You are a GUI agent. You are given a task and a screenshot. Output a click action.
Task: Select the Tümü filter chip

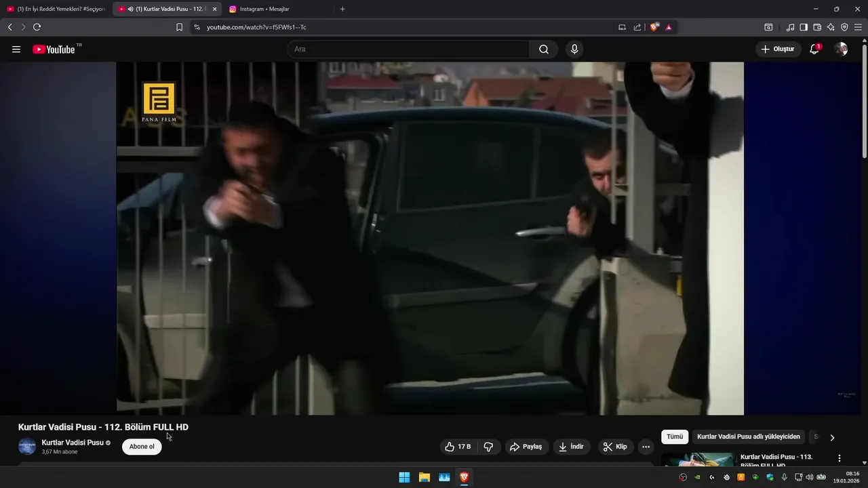click(675, 437)
